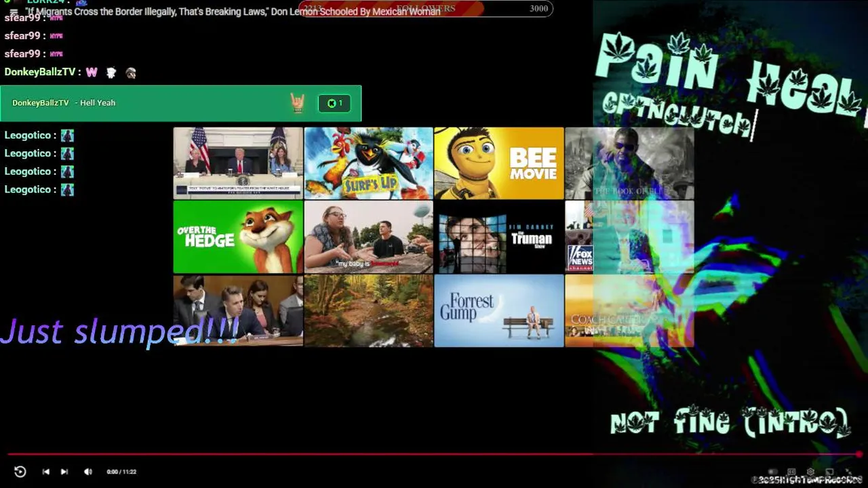
Task: Open the Fox News video thumbnail
Action: (x=629, y=237)
